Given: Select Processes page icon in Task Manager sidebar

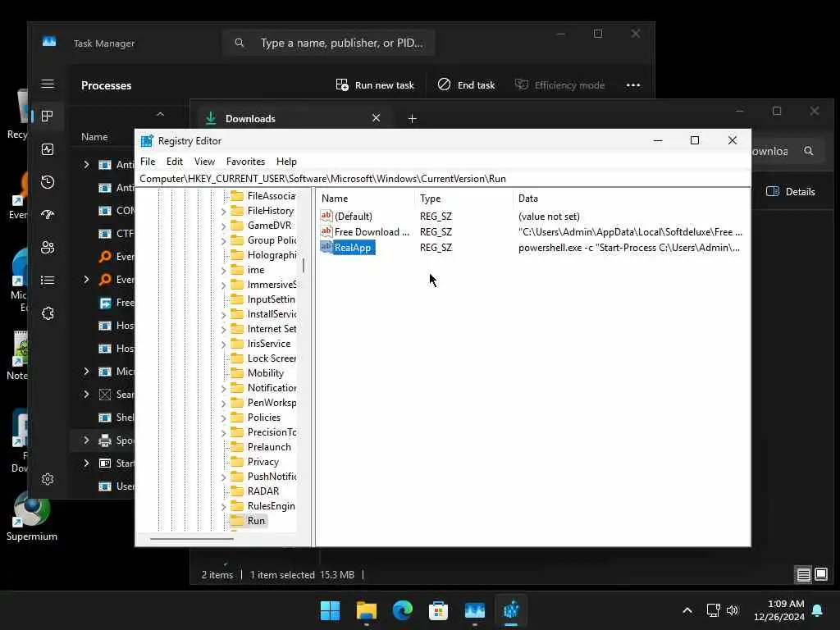Looking at the screenshot, I should (x=48, y=116).
